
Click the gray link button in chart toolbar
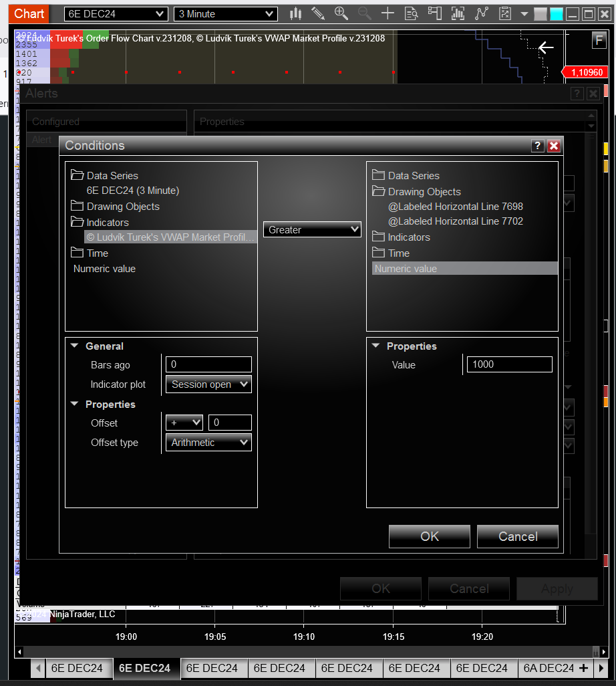point(541,15)
